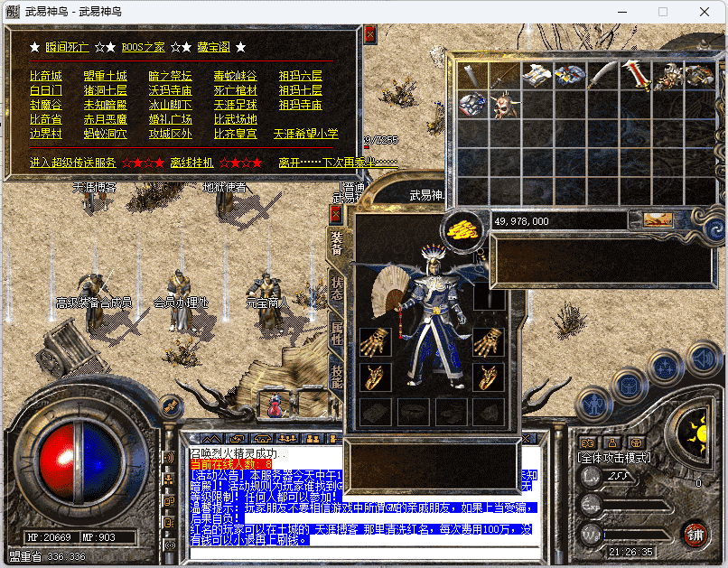This screenshot has height=568, width=728.
Task: Click the telephone chat toolbar icon
Action: click(x=262, y=438)
